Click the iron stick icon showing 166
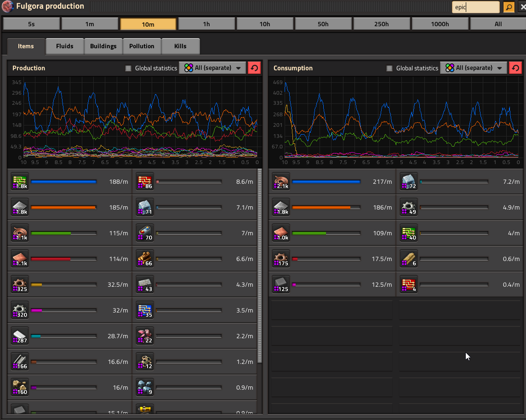The image size is (526, 420). coord(20,362)
